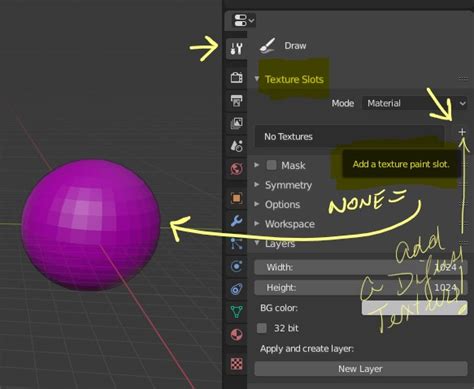This screenshot has height=389, width=474.
Task: Open the Mode dropdown set to Material
Action: [415, 103]
